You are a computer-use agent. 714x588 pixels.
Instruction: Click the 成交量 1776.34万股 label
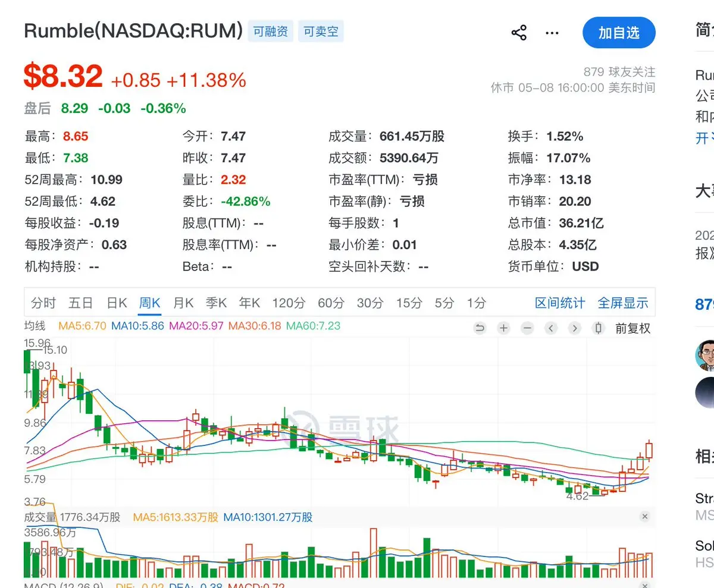tap(72, 517)
